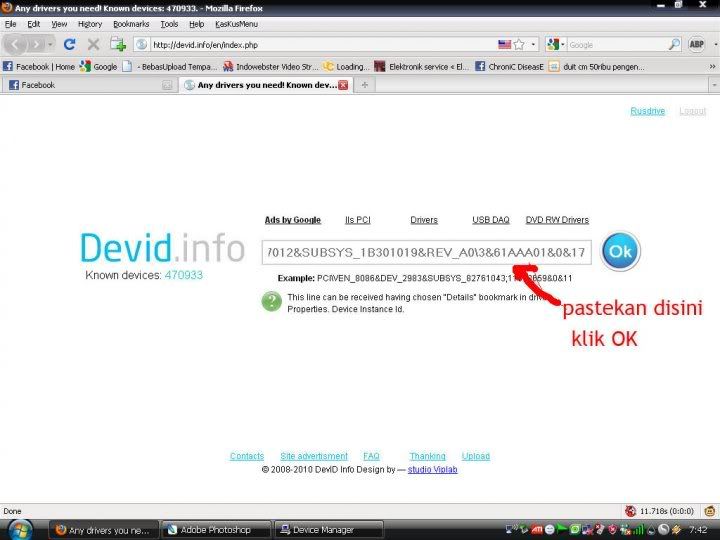This screenshot has height=540, width=720.
Task: Click the blue Ok button
Action: pyautogui.click(x=620, y=251)
